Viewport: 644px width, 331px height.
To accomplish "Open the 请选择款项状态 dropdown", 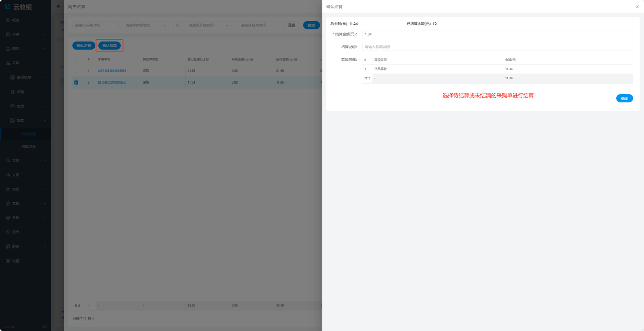I will point(145,25).
